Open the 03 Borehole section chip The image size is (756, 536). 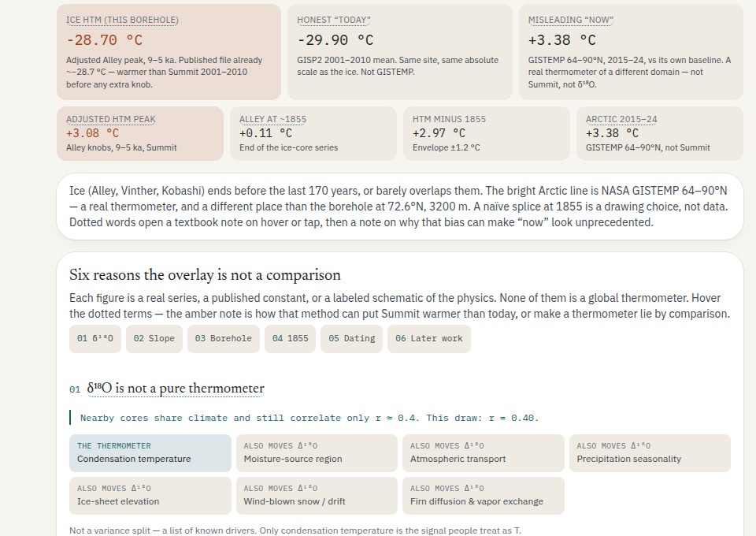[x=223, y=339]
